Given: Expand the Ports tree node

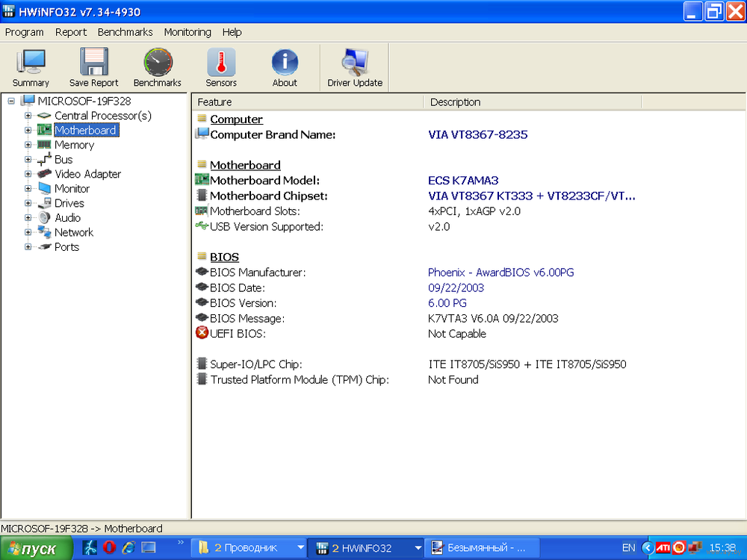Looking at the screenshot, I should [x=28, y=246].
